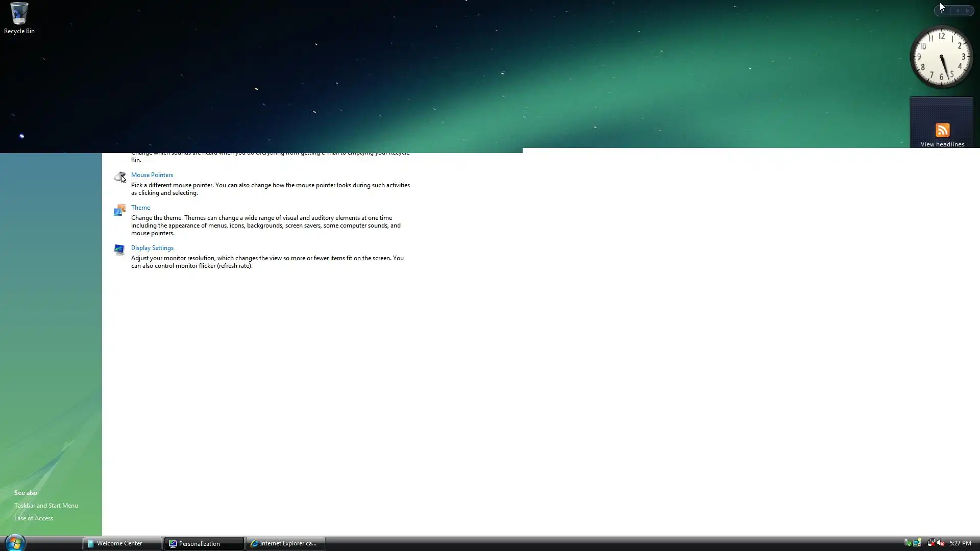Switch to Personalization taskbar button
Viewport: 980px width, 551px height.
[x=203, y=543]
